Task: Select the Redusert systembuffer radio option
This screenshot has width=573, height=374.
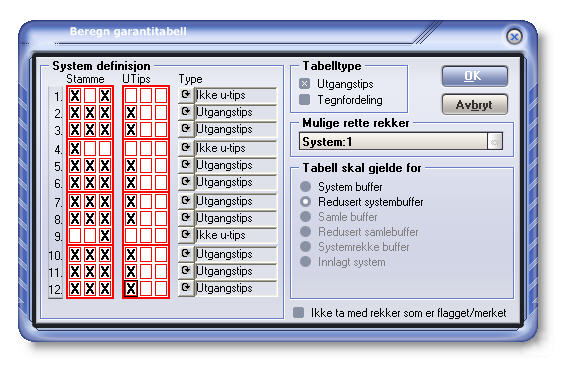Action: [x=306, y=201]
